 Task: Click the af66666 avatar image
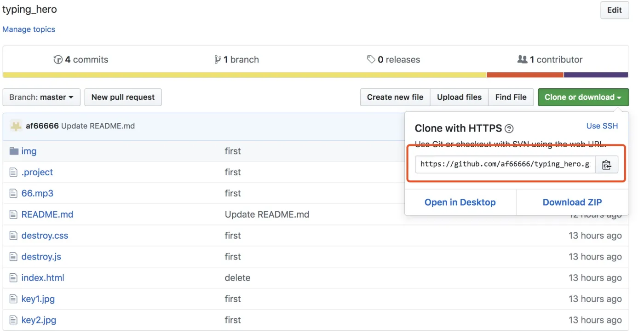(x=16, y=126)
